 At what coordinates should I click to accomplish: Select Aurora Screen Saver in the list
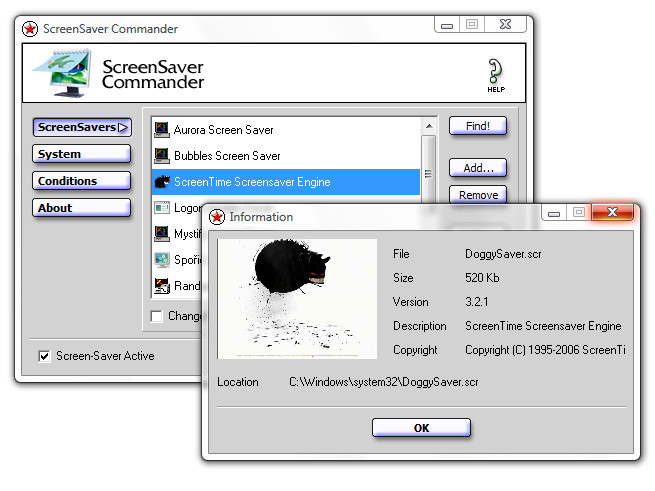[286, 130]
